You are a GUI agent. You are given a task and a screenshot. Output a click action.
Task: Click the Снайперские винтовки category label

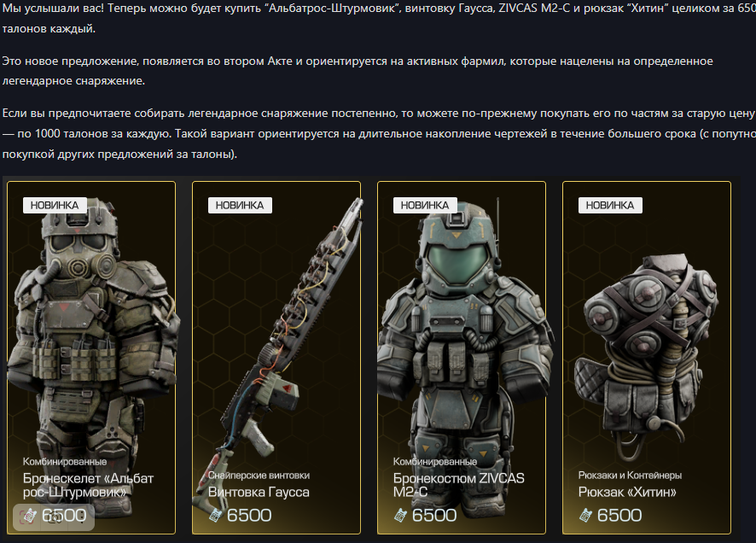259,476
